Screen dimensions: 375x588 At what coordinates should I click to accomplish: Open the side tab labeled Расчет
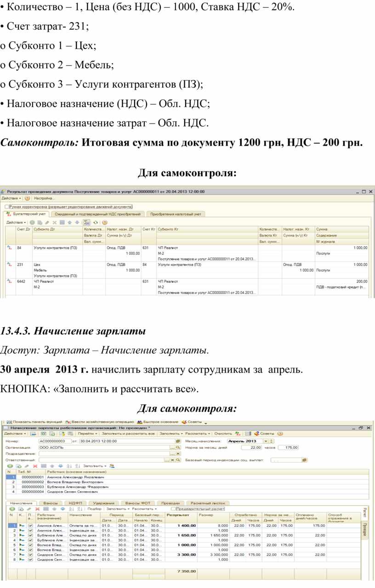[365, 512]
